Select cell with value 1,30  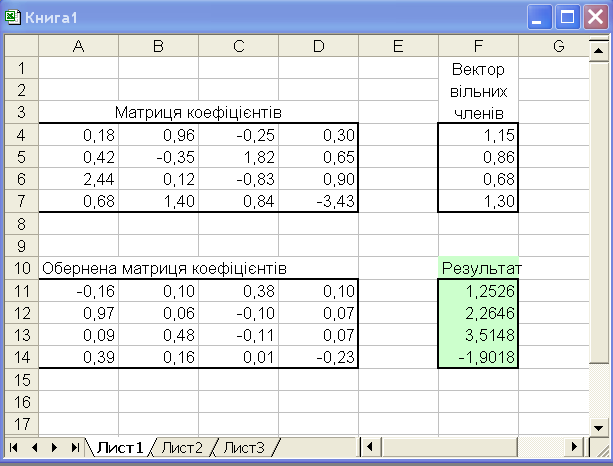pyautogui.click(x=479, y=201)
